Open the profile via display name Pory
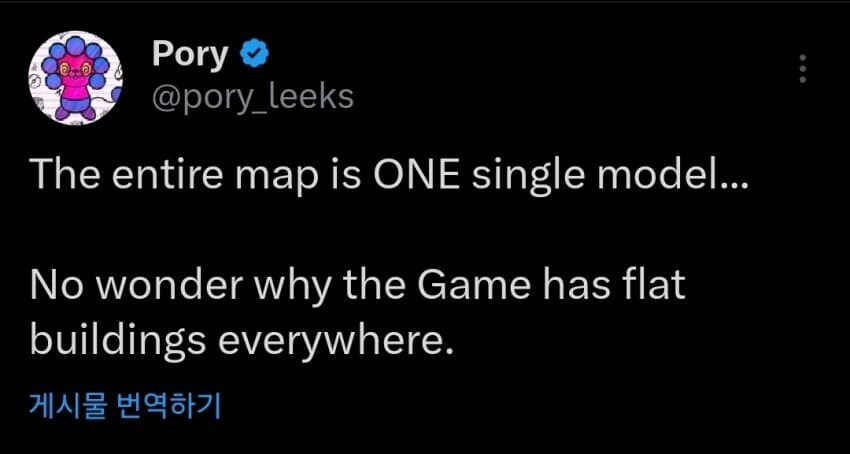The height and width of the screenshot is (454, 850). 190,56
